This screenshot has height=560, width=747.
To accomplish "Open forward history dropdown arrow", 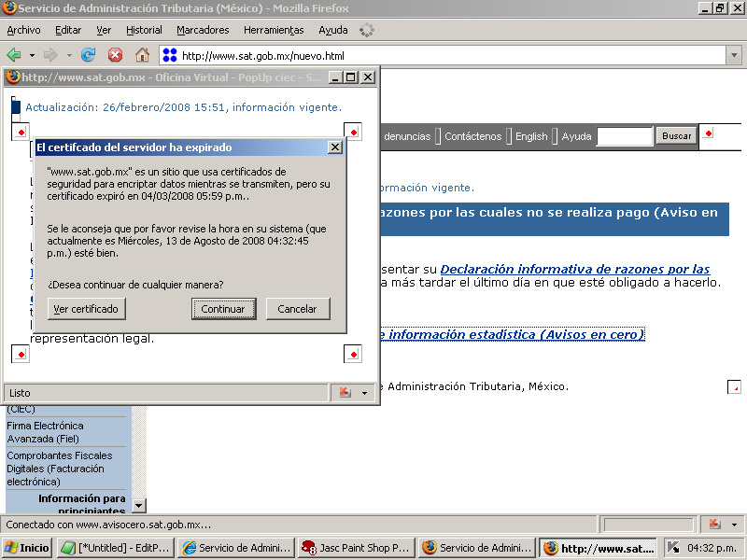I will (69, 56).
